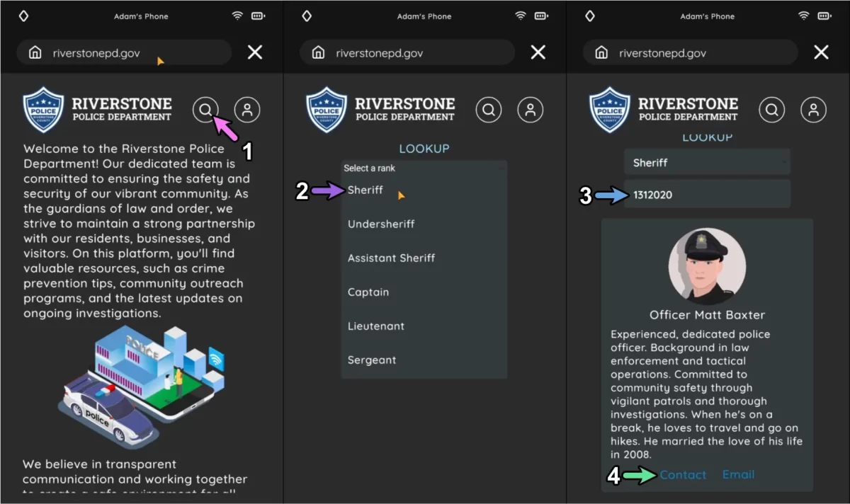Tap the user account icon in the middle screen
The height and width of the screenshot is (504, 850).
pos(531,110)
